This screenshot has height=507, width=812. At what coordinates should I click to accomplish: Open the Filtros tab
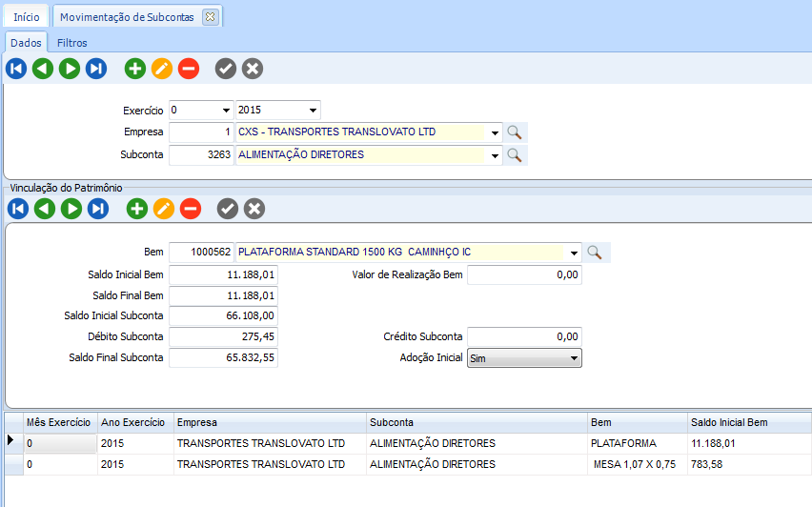(x=72, y=43)
